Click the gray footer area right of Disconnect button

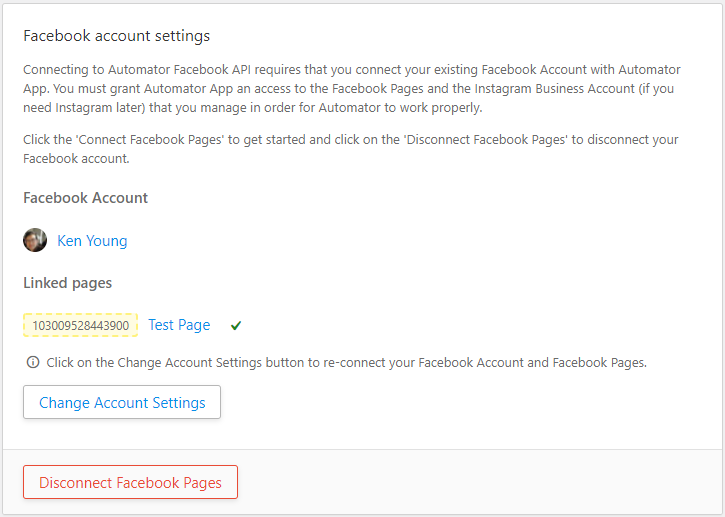click(x=479, y=482)
